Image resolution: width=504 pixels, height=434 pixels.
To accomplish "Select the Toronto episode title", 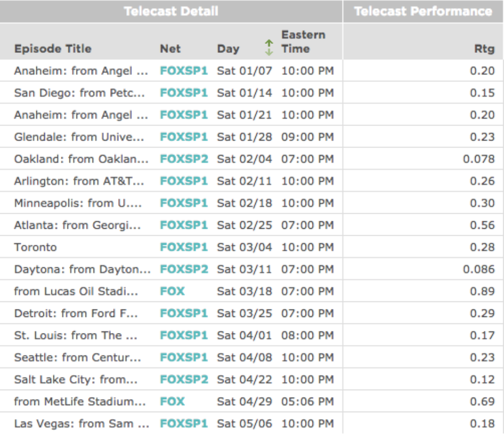I will [x=35, y=247].
